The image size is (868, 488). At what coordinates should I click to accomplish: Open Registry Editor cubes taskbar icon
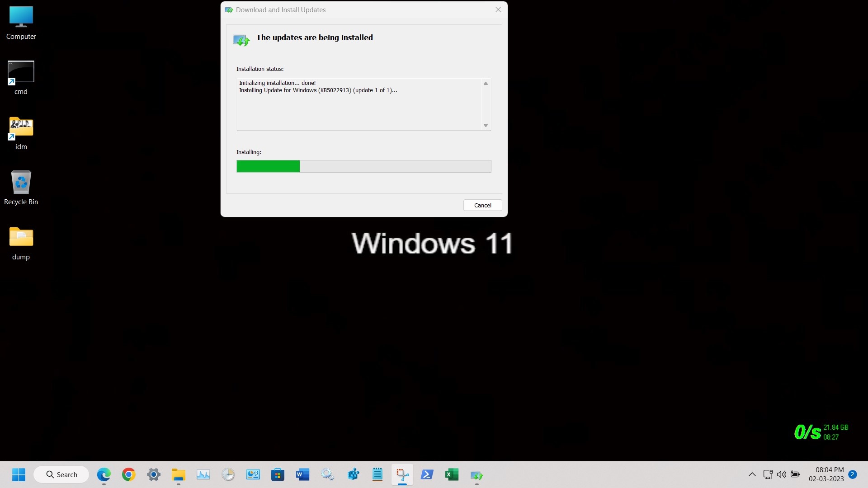pos(353,474)
